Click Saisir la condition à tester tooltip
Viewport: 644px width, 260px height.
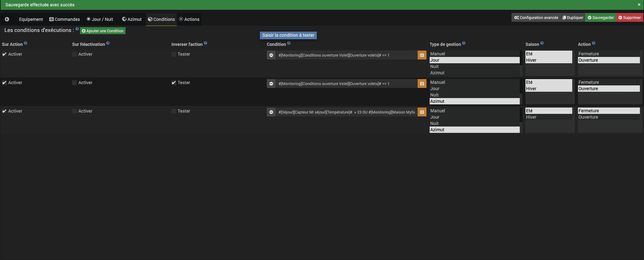tap(288, 35)
